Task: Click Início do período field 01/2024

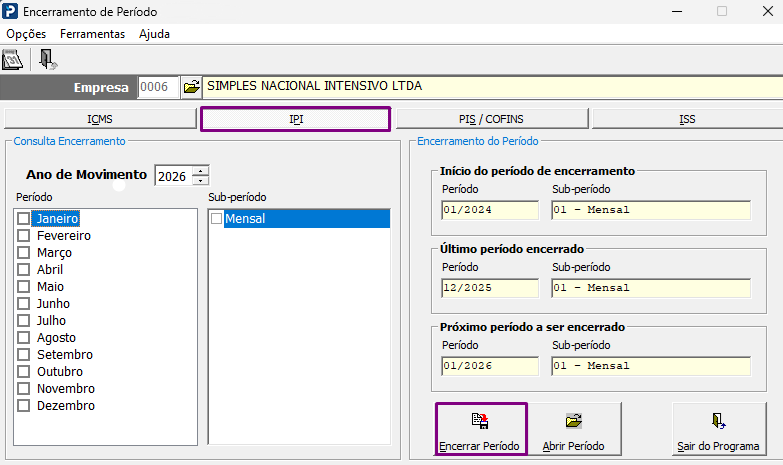Action: click(490, 210)
